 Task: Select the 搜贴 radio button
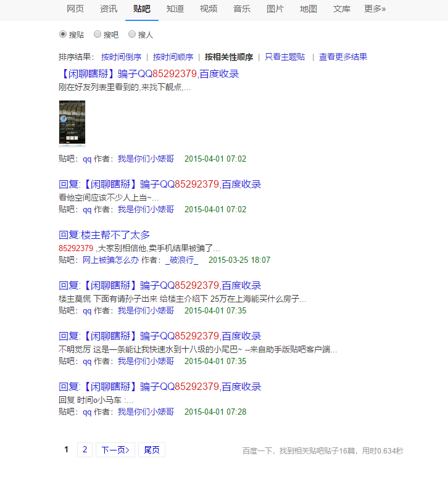(x=63, y=34)
